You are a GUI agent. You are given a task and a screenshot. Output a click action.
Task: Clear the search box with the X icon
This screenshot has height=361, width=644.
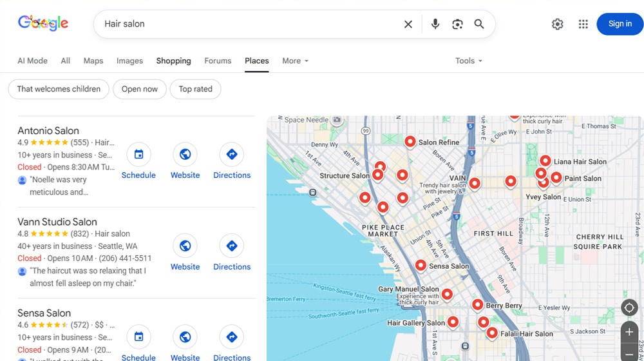[x=408, y=24]
